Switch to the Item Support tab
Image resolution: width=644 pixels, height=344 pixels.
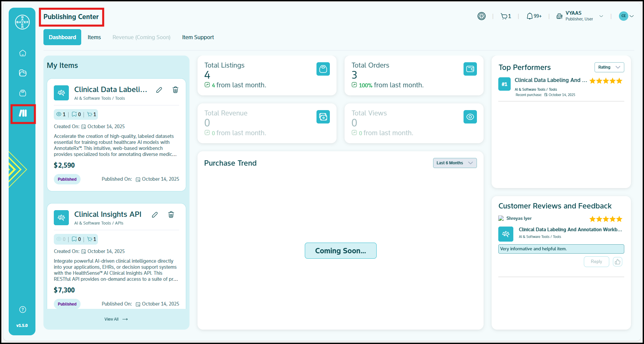[198, 37]
